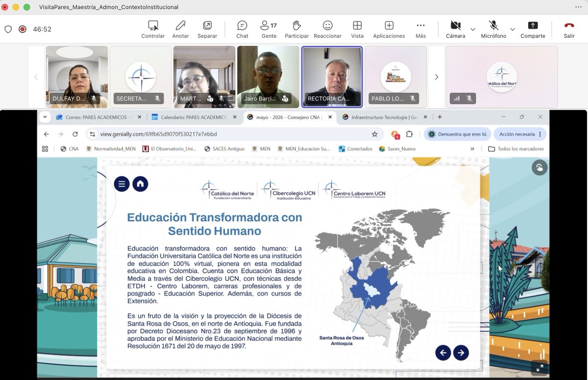588x380 pixels.
Task: Reload the Genially page
Action: [x=75, y=134]
